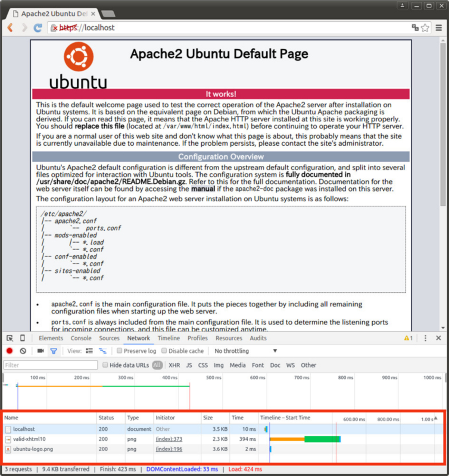This screenshot has width=449, height=476.
Task: Select the Network tab
Action: pos(138,338)
